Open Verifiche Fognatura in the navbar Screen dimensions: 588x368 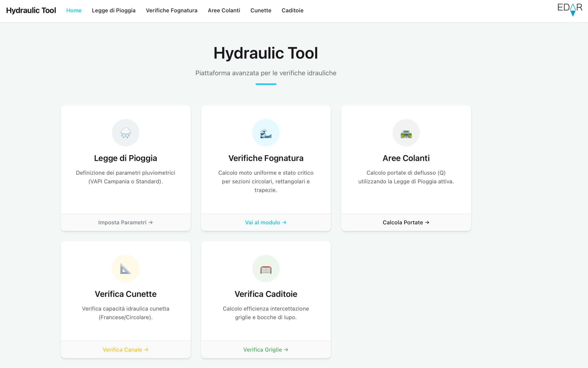click(172, 10)
